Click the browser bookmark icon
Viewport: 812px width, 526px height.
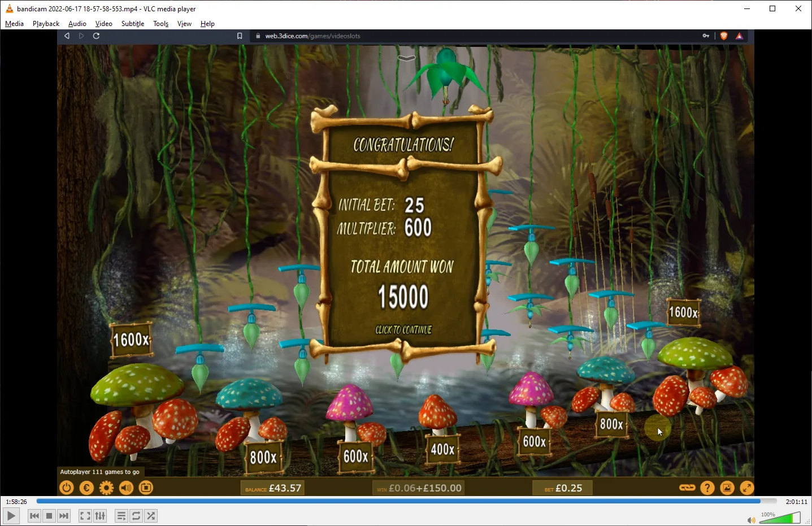coord(240,36)
